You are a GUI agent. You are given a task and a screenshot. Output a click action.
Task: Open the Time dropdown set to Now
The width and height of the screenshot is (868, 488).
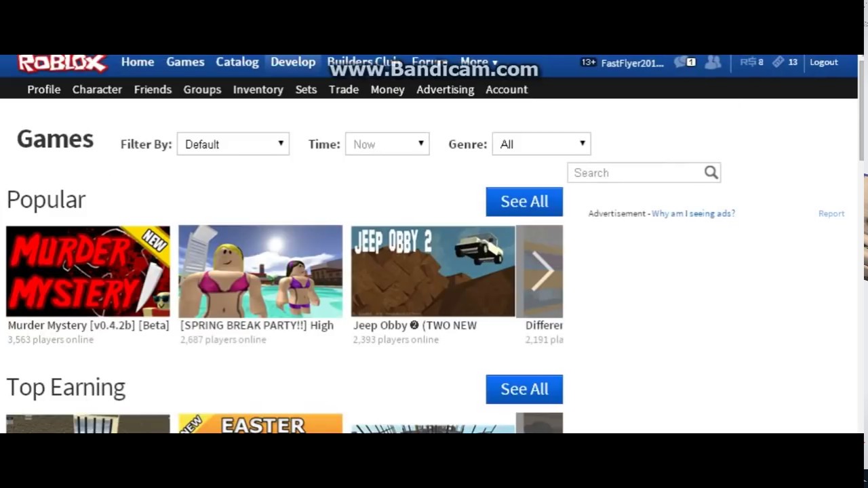coord(387,144)
